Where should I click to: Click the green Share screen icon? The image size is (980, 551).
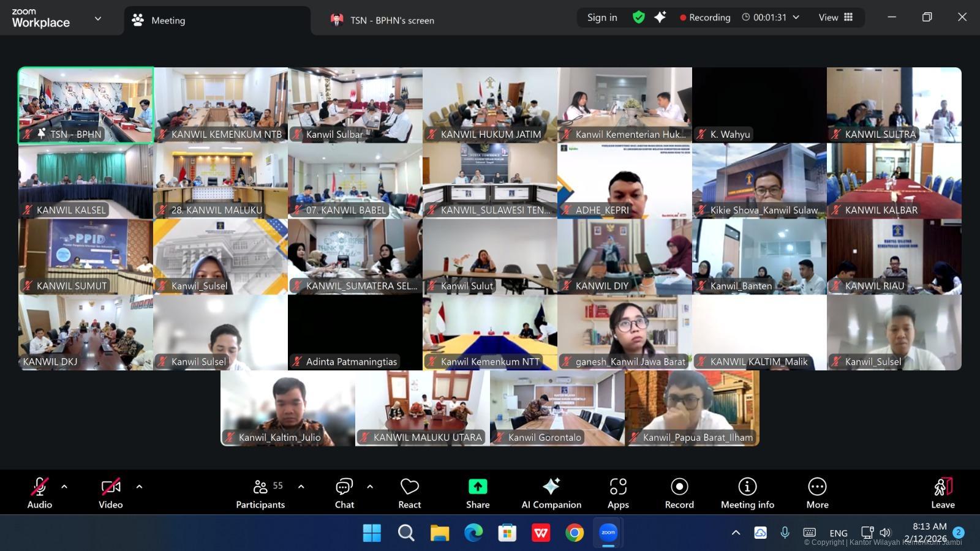(478, 487)
